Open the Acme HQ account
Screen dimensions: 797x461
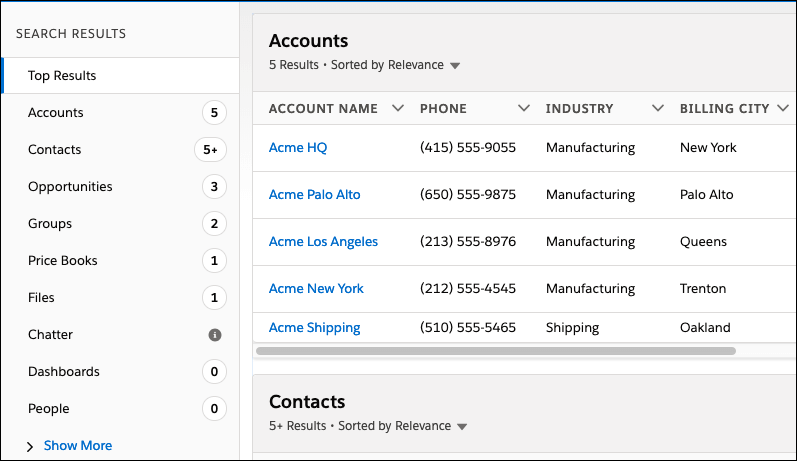click(298, 148)
